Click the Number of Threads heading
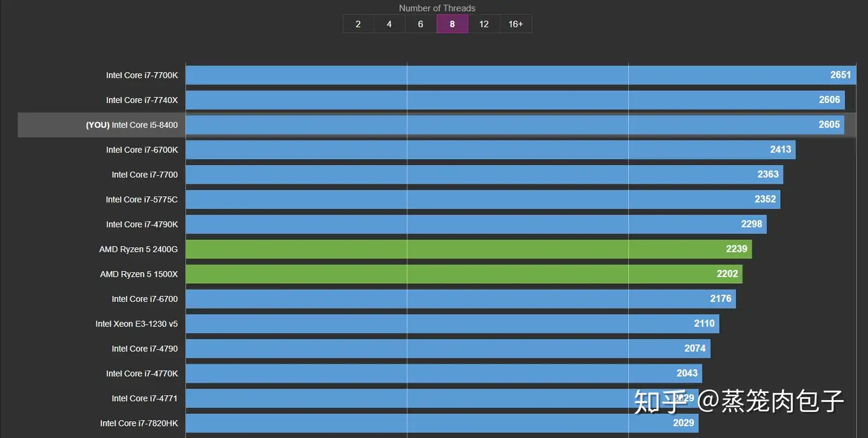The image size is (868, 438). coord(437,8)
